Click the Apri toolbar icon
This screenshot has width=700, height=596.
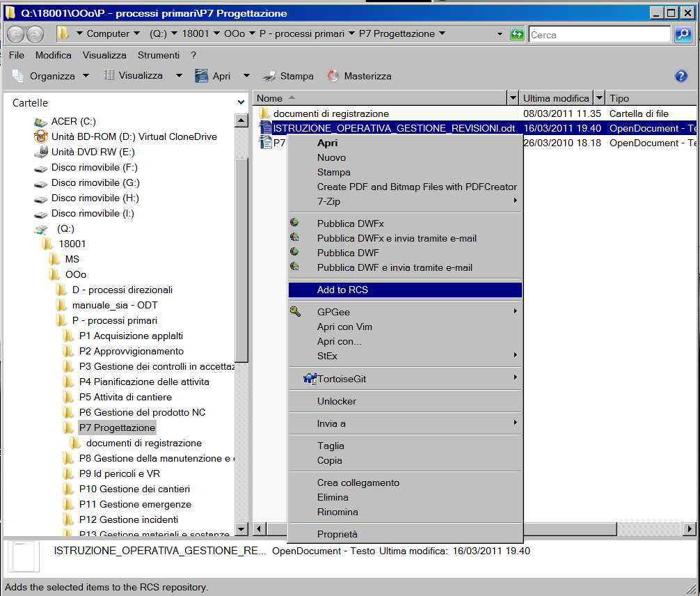pos(201,76)
